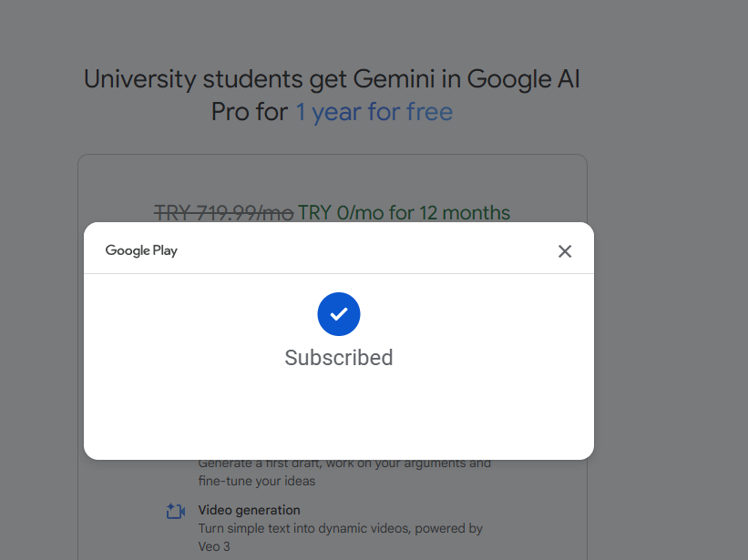Image resolution: width=748 pixels, height=560 pixels.
Task: Select the Subscribed confirmation text
Action: point(339,358)
